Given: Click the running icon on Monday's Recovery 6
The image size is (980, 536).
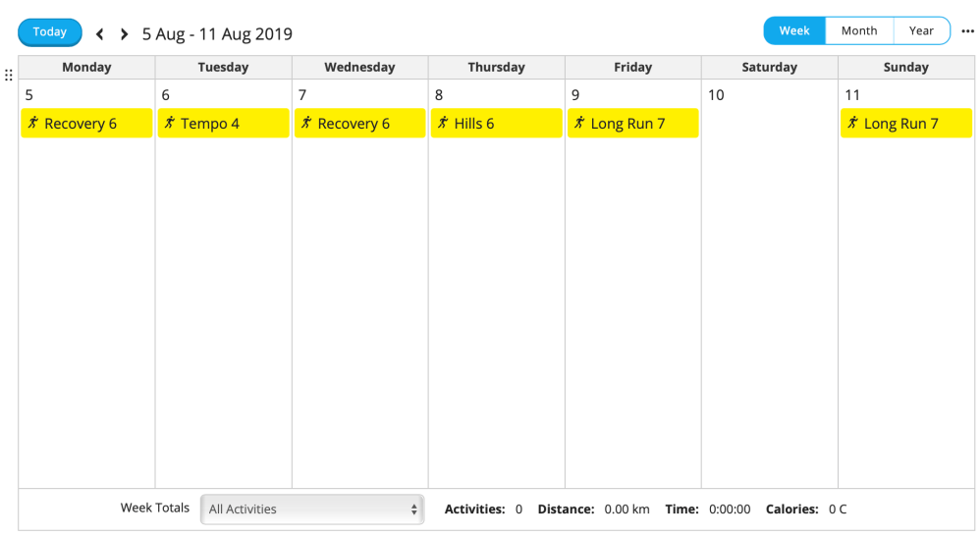Looking at the screenshot, I should pyautogui.click(x=32, y=123).
